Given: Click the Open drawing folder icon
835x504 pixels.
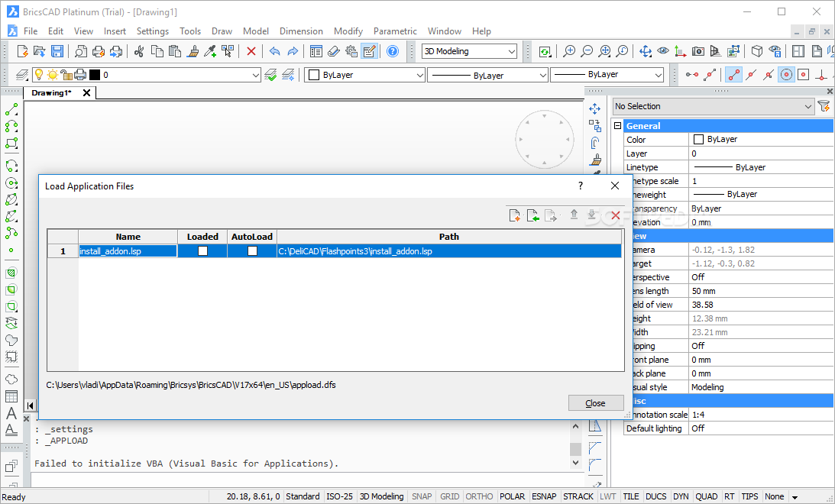Looking at the screenshot, I should point(40,51).
